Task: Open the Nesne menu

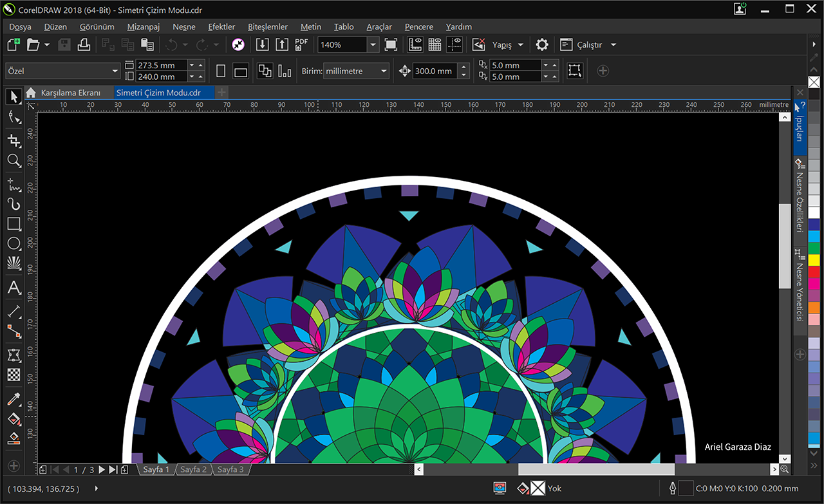Action: click(184, 27)
